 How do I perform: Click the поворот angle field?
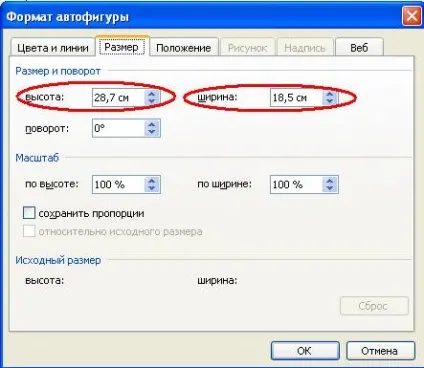119,128
